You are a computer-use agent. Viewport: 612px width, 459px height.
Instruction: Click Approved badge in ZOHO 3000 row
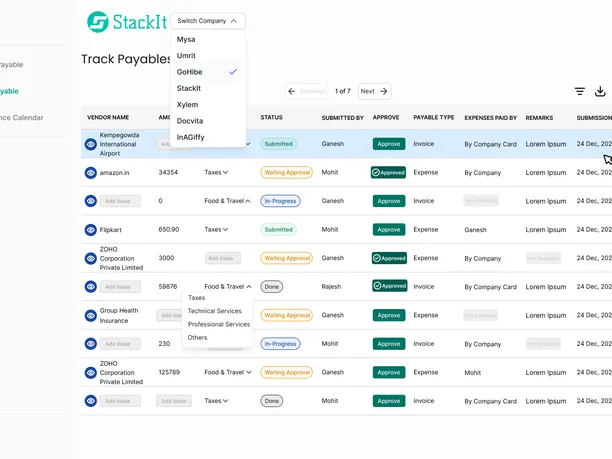[389, 258]
